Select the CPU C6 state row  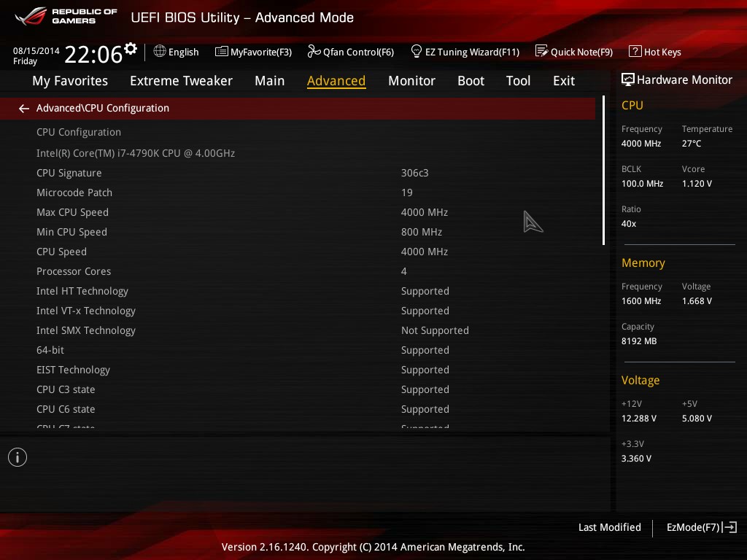pos(298,409)
